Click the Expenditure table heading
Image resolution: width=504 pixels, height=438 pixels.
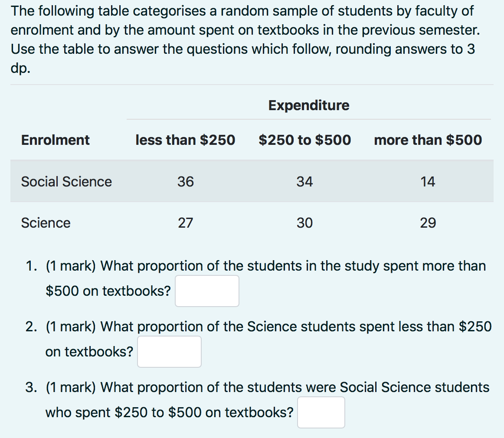(x=308, y=105)
